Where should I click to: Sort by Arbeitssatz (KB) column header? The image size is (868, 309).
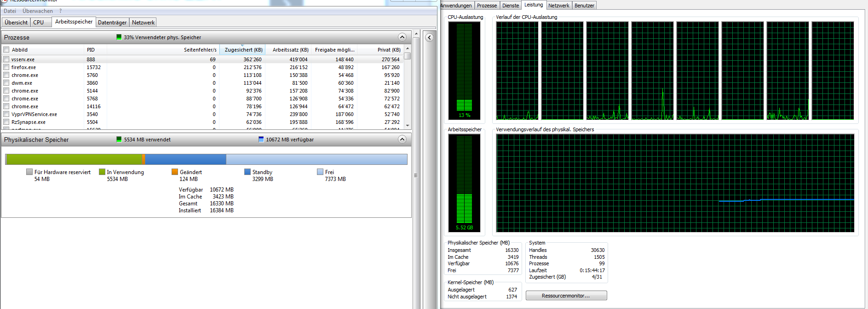[288, 50]
